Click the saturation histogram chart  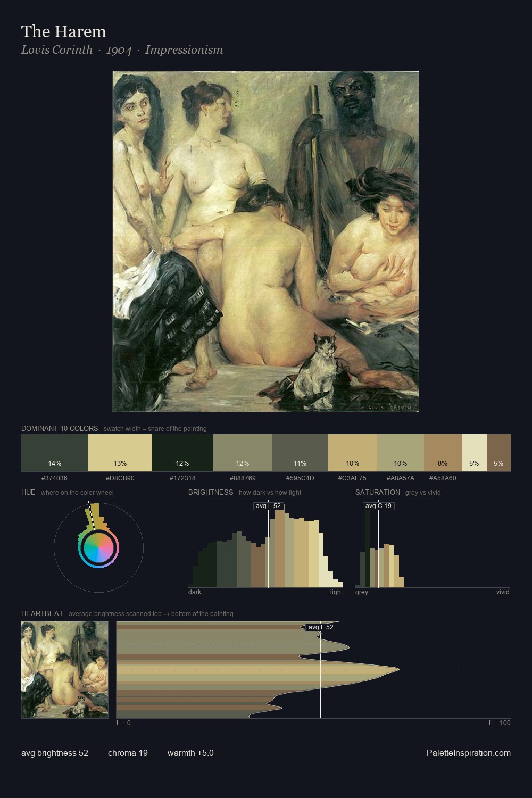coord(433,544)
